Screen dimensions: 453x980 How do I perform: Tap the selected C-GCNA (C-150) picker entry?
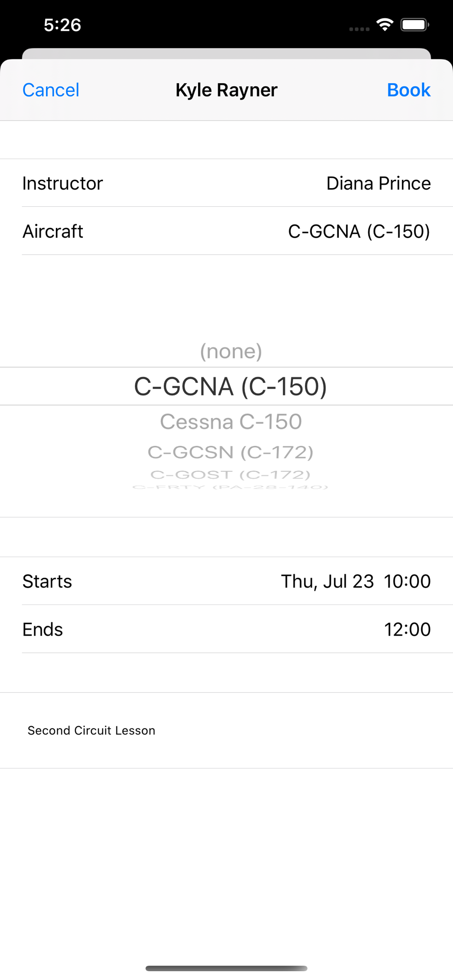click(230, 387)
